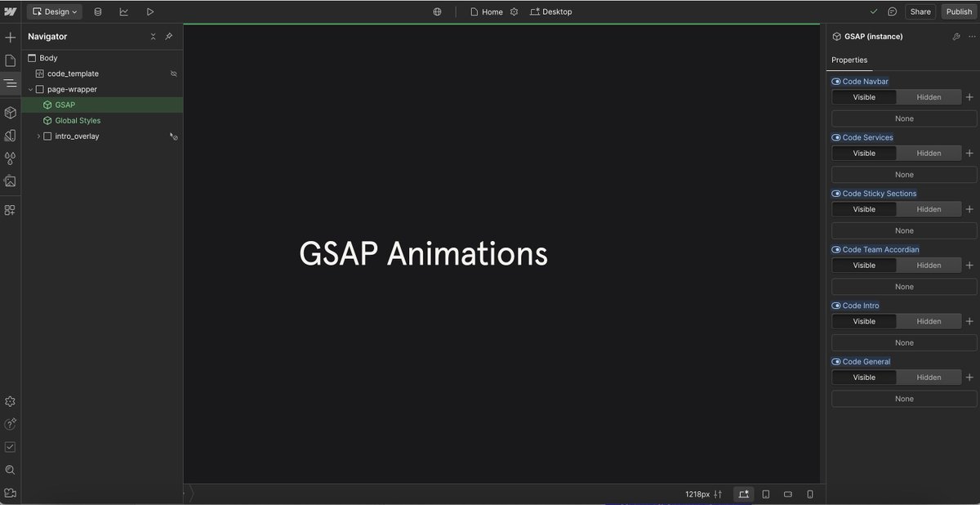Switch to tablet breakpoint
Screen dimensions: 980x505
[x=766, y=494]
